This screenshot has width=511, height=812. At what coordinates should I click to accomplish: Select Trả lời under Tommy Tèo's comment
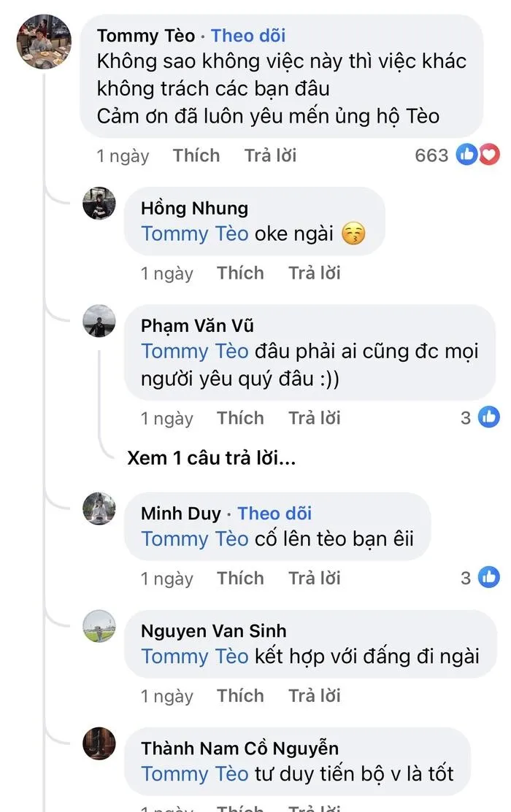click(x=270, y=155)
